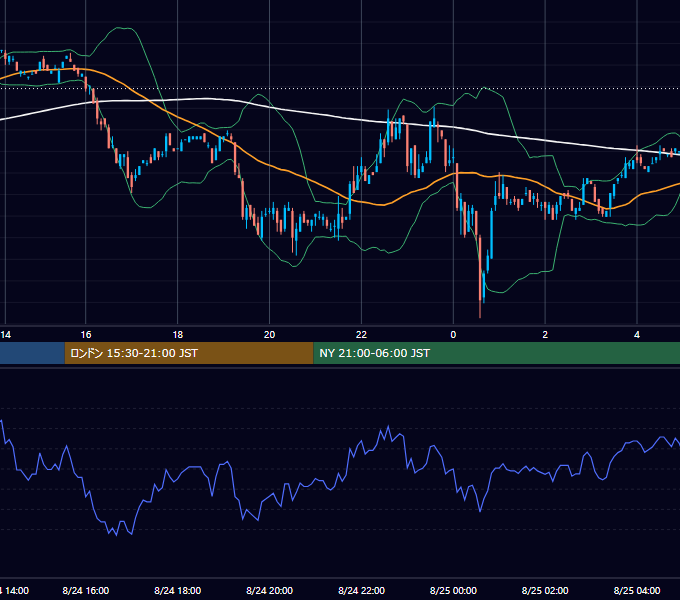Screen dimensions: 680x600
Task: Click the oscillator trough near 16:40
Action: coord(116,535)
